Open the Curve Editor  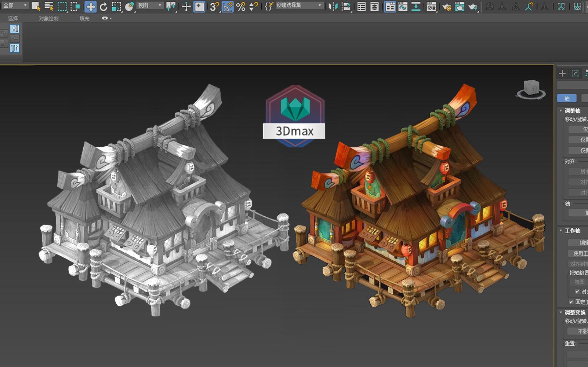pyautogui.click(x=403, y=6)
